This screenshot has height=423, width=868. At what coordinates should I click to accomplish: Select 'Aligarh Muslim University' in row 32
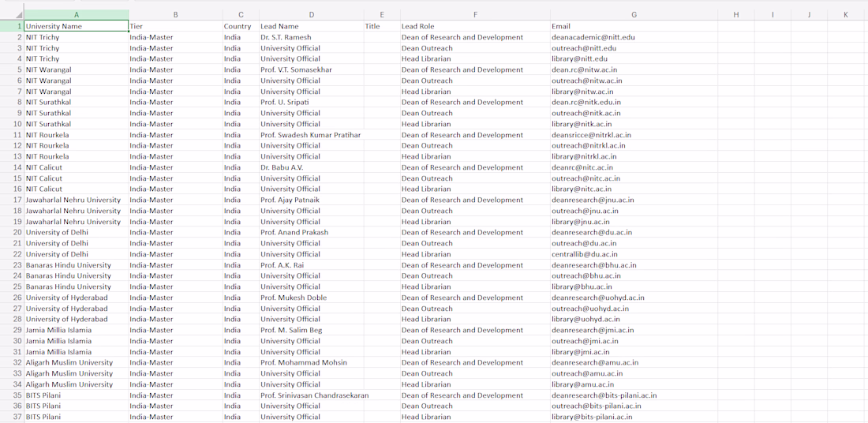pyautogui.click(x=77, y=363)
